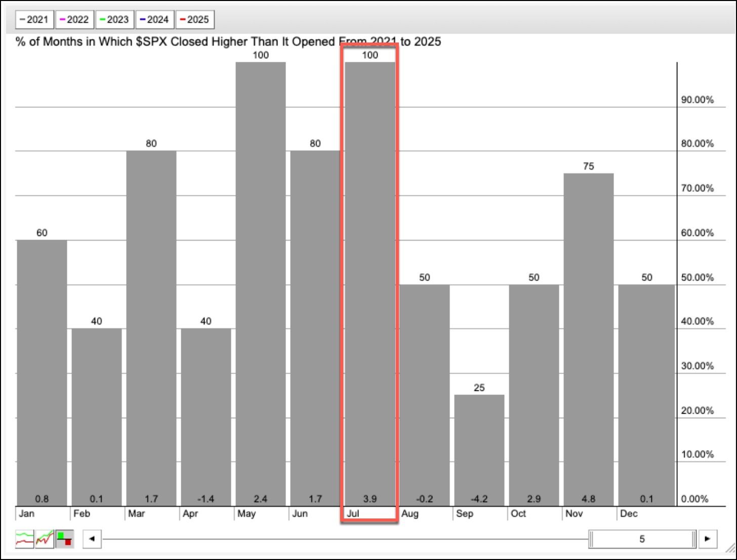Click the highlighted July bar

point(370,284)
